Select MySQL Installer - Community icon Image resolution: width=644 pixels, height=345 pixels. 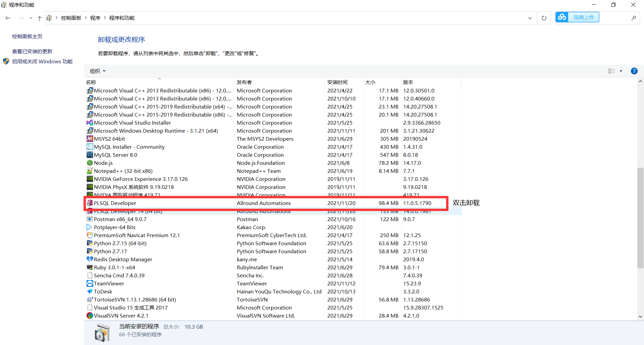90,147
